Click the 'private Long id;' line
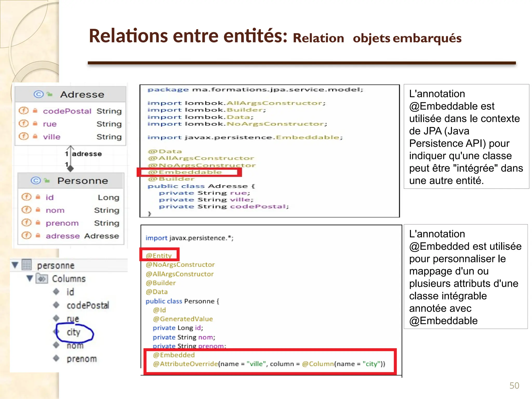This screenshot has height=399, width=532. [178, 328]
